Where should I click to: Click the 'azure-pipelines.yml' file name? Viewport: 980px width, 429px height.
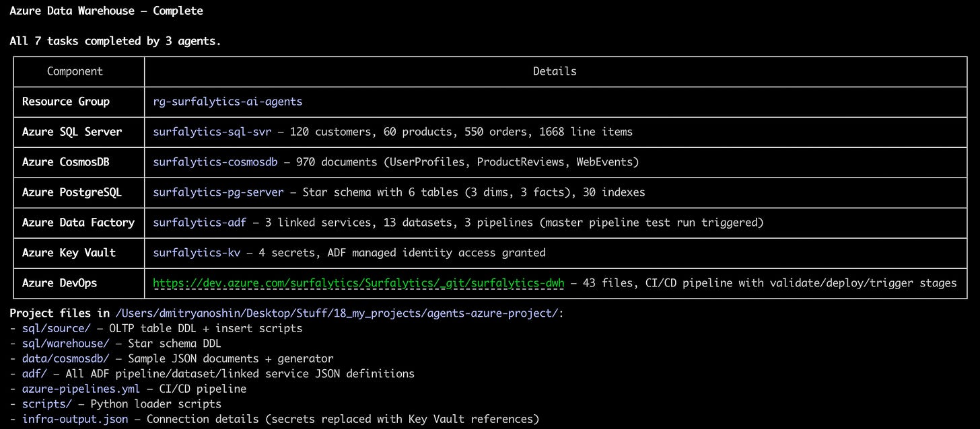point(81,389)
